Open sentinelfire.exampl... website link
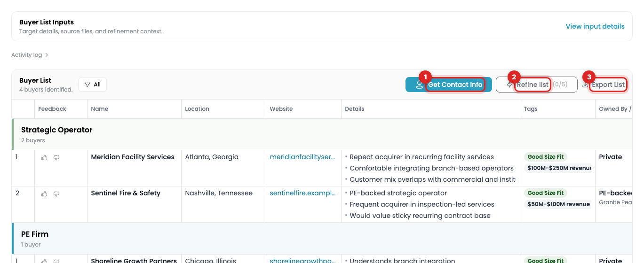The width and height of the screenshot is (644, 263). [x=302, y=193]
